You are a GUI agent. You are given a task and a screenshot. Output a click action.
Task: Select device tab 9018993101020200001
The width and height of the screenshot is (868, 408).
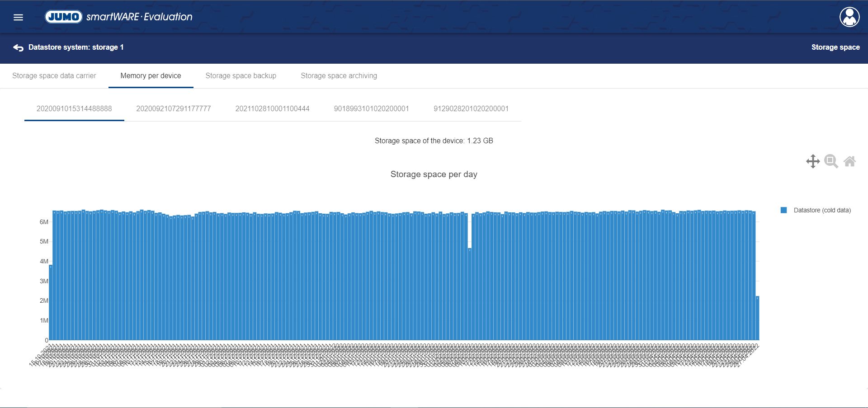[371, 109]
